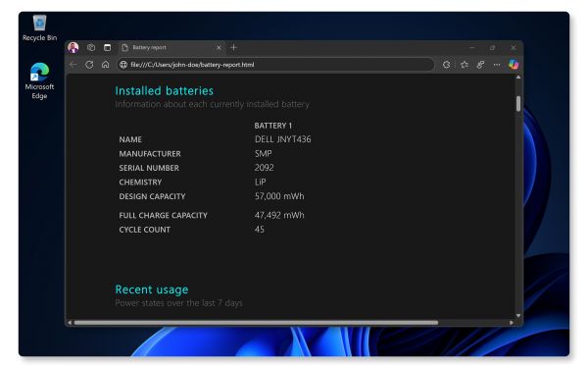
Task: Open the Workspaces icon in Edge
Action: click(x=91, y=48)
